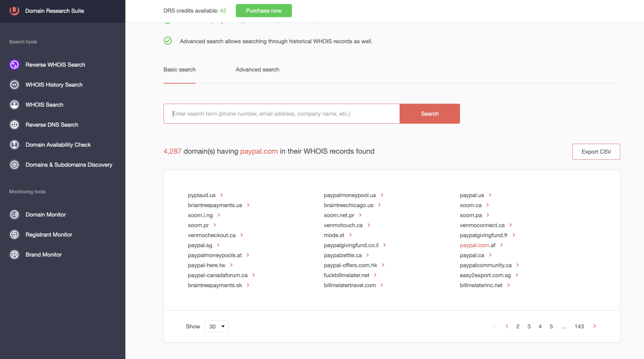The width and height of the screenshot is (644, 359).
Task: Open WHOIS History Search menu item
Action: click(54, 85)
